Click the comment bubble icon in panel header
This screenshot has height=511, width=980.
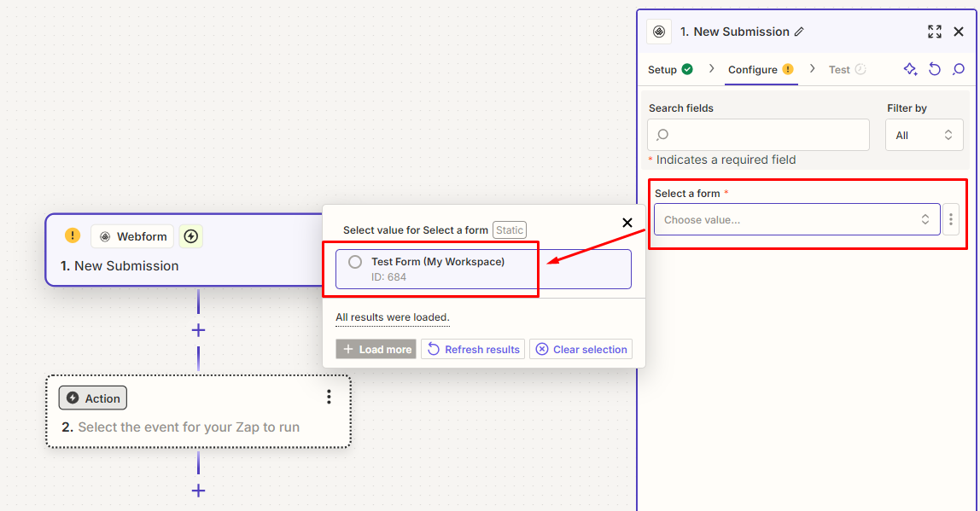coord(959,69)
